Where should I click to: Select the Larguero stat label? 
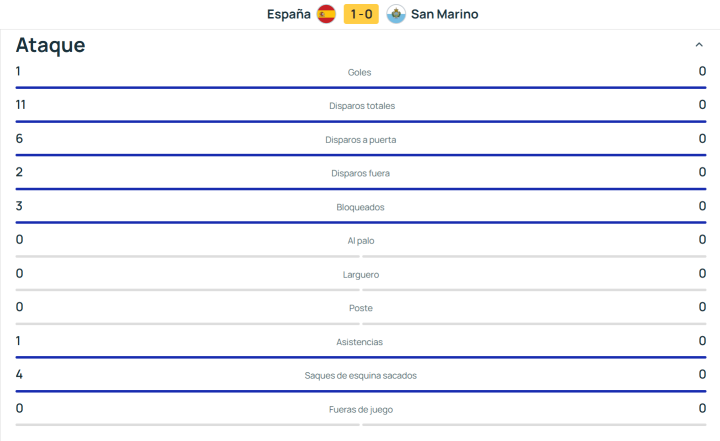[x=360, y=274]
